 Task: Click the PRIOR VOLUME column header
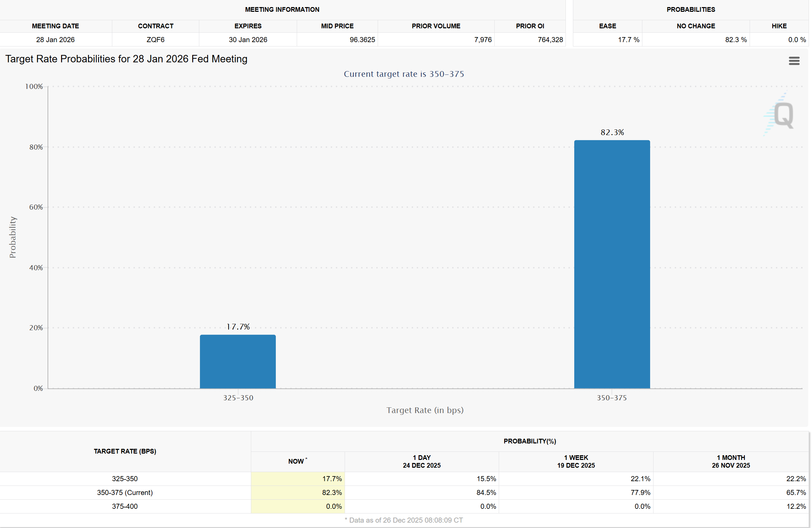[x=436, y=26]
